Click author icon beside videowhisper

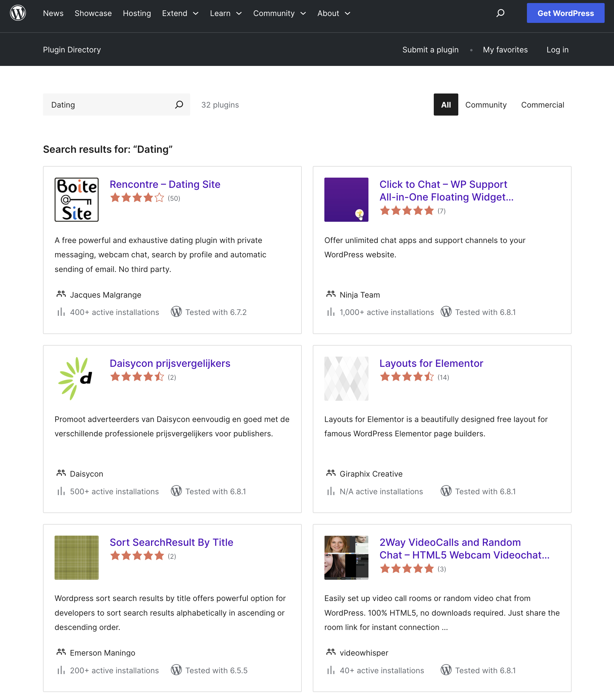pos(331,652)
